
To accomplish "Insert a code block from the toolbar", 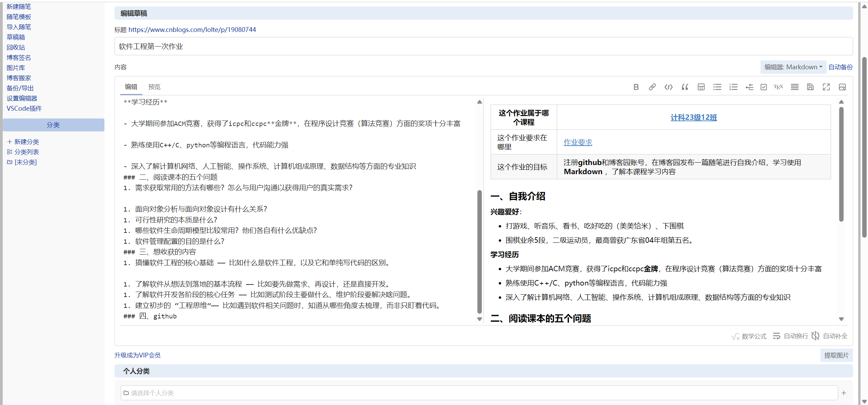I will (668, 87).
